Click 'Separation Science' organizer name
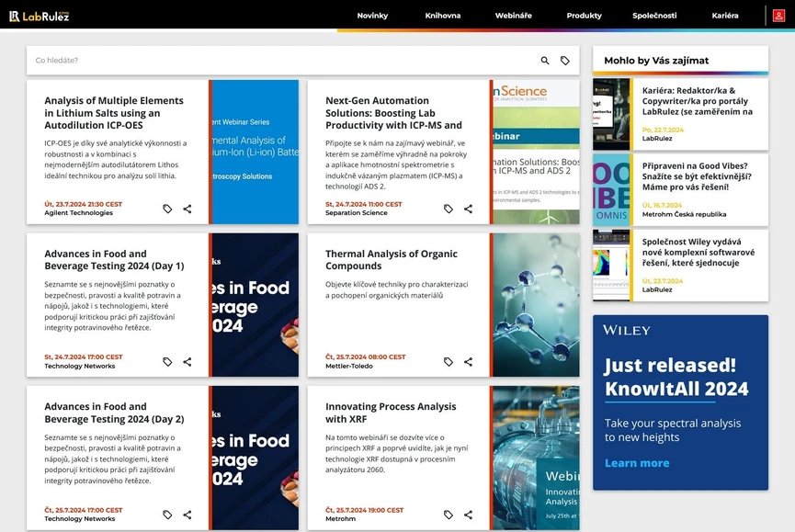The height and width of the screenshot is (532, 795). (357, 213)
